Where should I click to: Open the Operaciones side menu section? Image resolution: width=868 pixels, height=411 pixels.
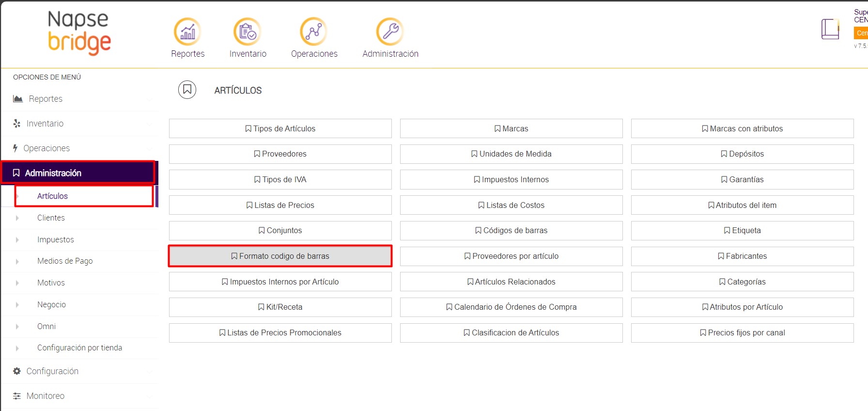pyautogui.click(x=80, y=148)
